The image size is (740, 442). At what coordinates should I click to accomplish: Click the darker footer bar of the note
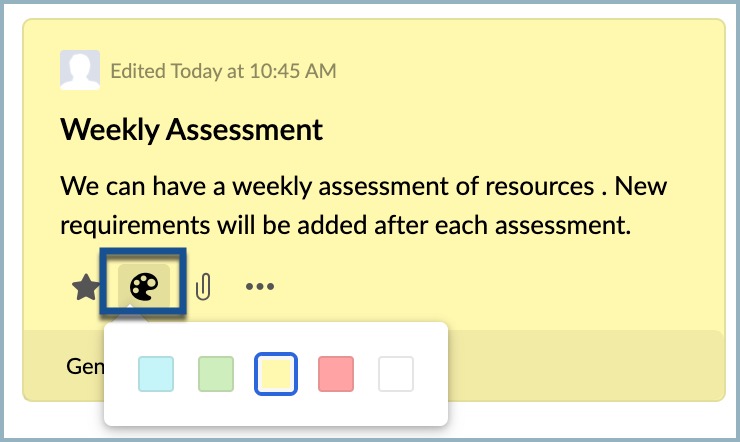click(x=585, y=366)
